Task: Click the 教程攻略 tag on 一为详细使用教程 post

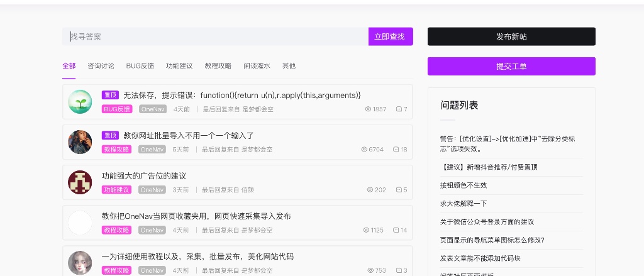Action: (x=116, y=270)
